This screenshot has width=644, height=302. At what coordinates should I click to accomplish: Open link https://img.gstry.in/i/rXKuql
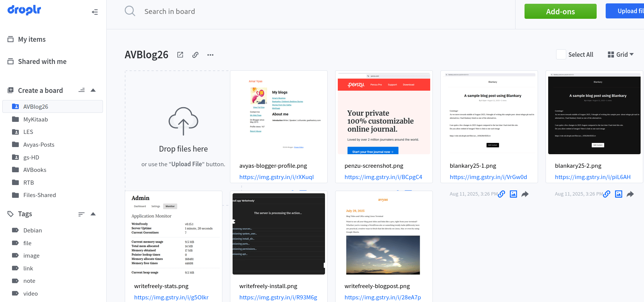coord(277,177)
